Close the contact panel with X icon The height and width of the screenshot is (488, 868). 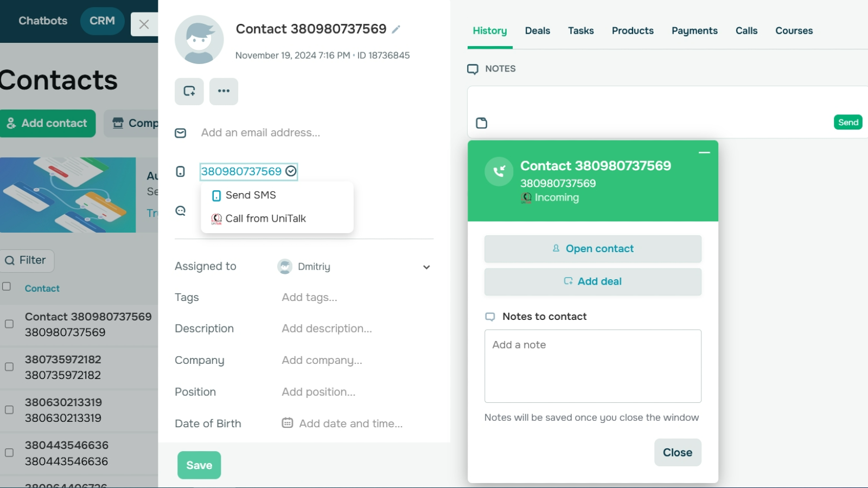(144, 24)
